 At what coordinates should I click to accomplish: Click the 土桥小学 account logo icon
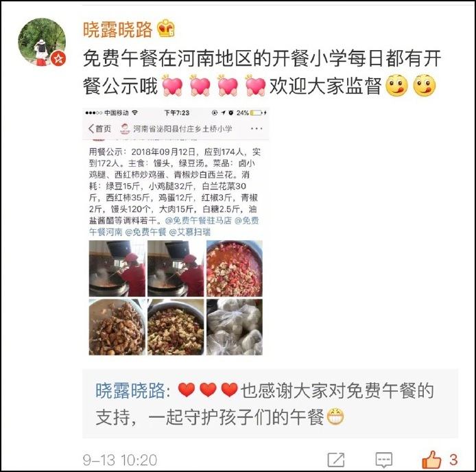[x=125, y=129]
